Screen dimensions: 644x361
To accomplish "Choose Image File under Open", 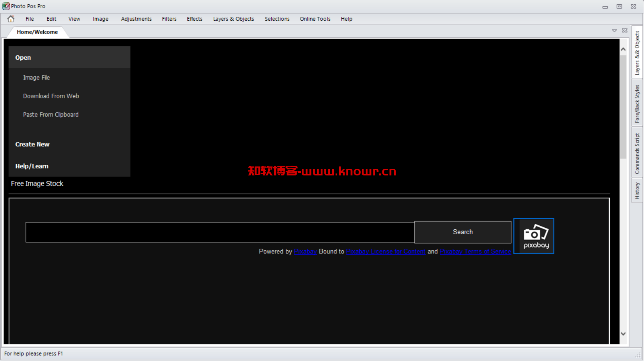I will [36, 78].
